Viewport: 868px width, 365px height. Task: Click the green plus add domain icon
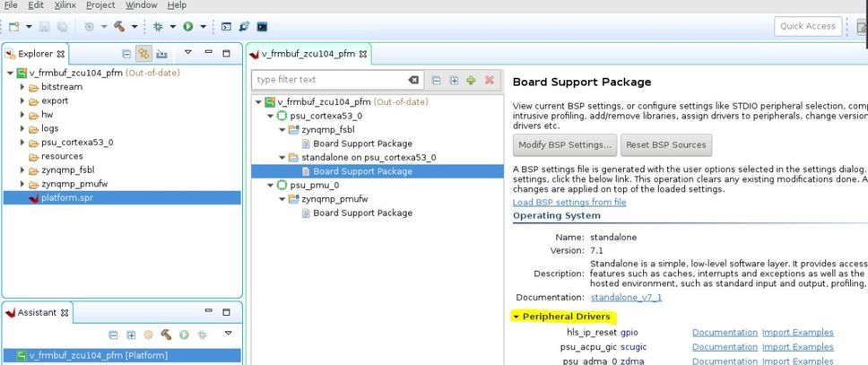click(x=471, y=81)
